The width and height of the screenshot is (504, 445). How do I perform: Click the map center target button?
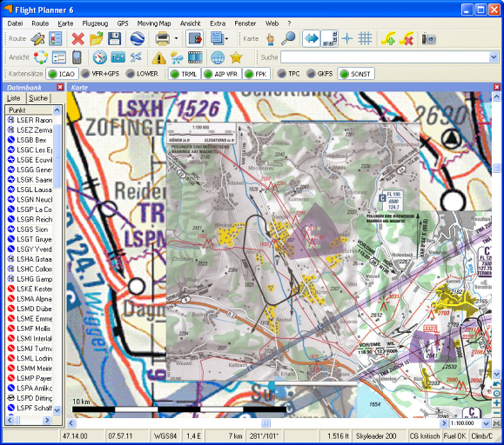(x=496, y=394)
